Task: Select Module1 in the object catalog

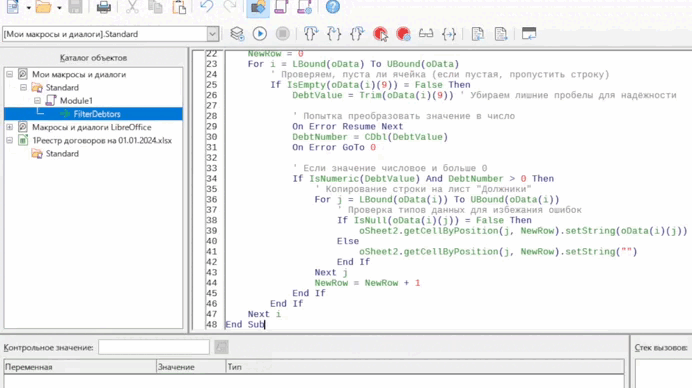Action: pyautogui.click(x=76, y=101)
